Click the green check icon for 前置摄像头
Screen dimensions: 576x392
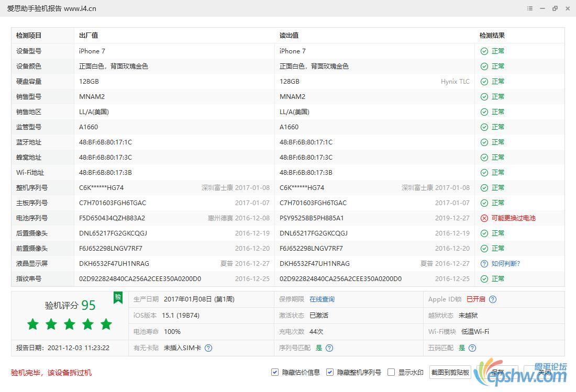pos(484,249)
